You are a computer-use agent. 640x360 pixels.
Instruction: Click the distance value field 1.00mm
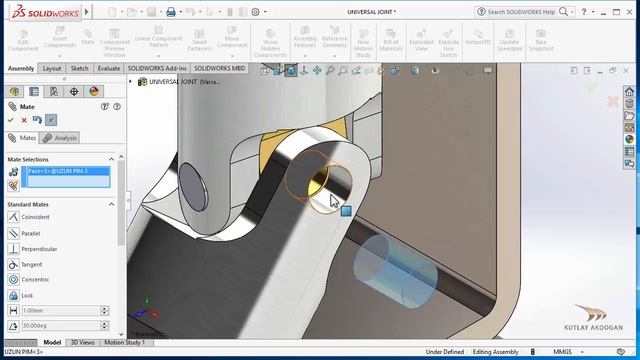point(61,311)
